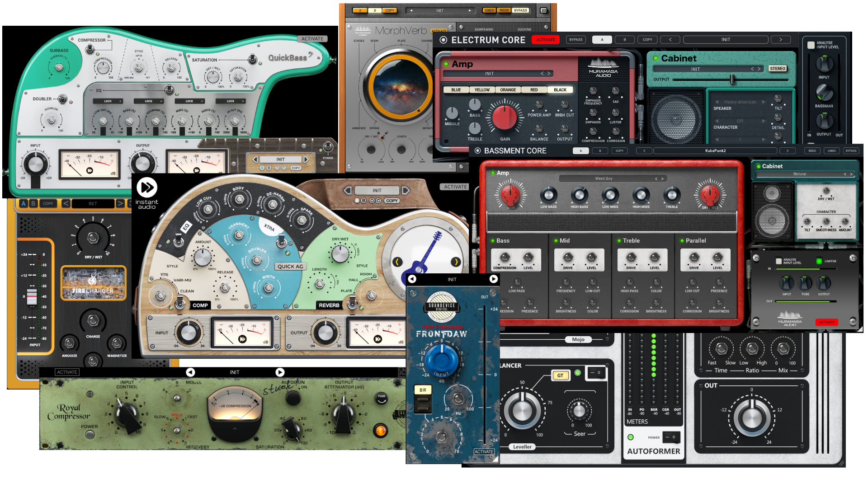Click next arrow on Bassment Weird Boy preset
This screenshot has height=488, width=868.
click(663, 179)
